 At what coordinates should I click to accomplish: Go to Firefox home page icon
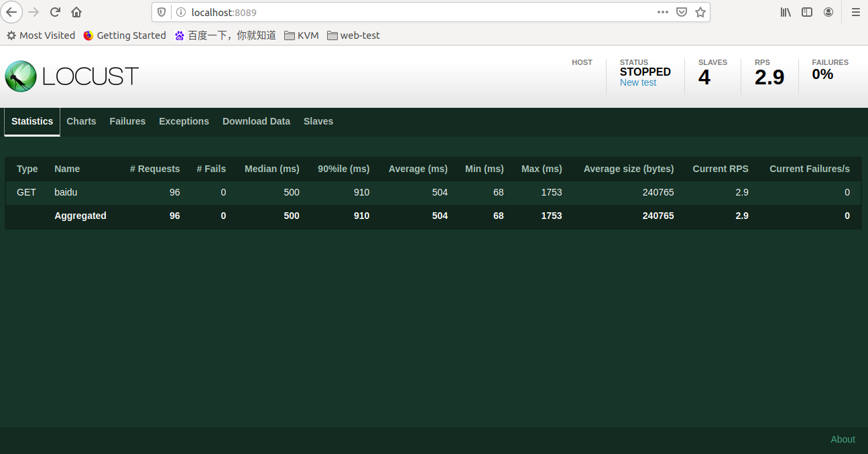click(76, 12)
